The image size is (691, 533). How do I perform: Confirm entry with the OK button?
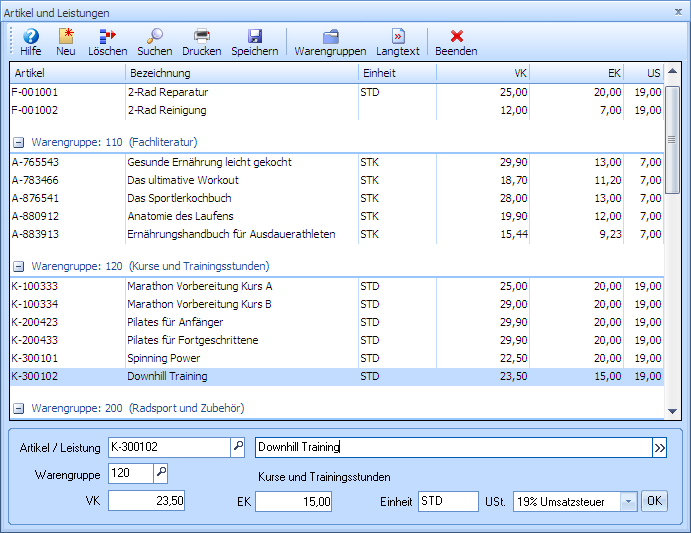[x=654, y=501]
